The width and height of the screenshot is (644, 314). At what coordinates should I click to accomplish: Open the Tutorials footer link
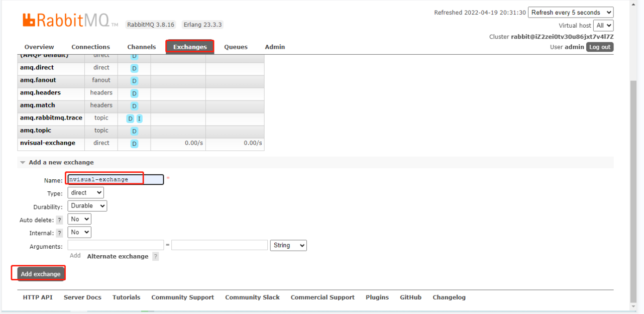126,297
